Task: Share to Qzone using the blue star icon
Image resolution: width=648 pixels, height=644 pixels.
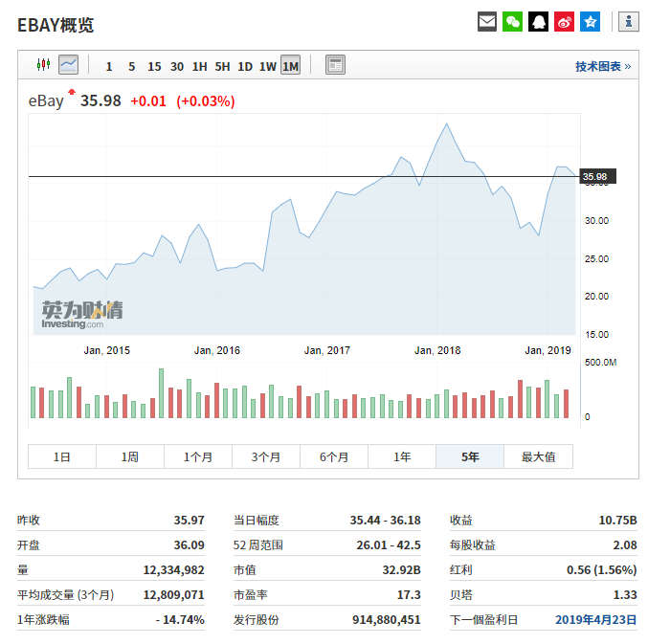Action: tap(590, 21)
